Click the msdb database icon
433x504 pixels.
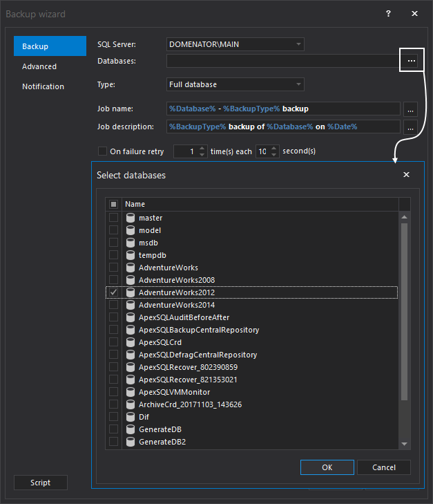pyautogui.click(x=131, y=243)
